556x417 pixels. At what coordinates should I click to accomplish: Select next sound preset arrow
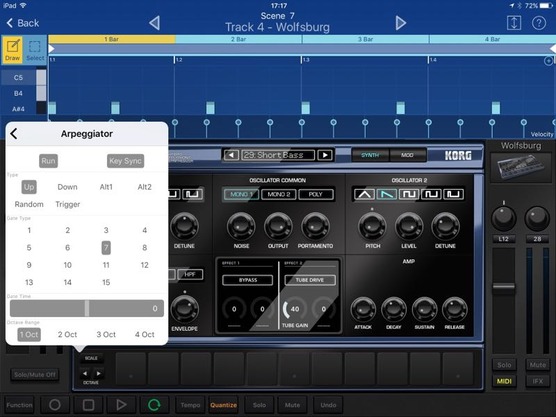coord(325,155)
